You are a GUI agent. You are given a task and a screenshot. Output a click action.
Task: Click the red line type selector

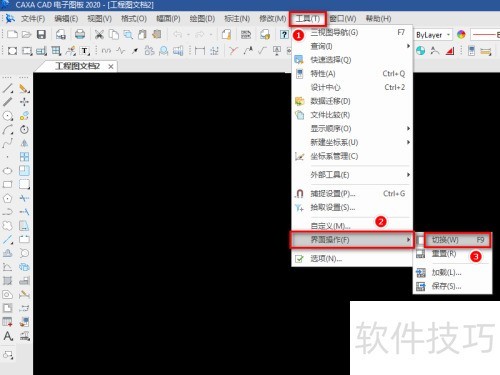485,35
